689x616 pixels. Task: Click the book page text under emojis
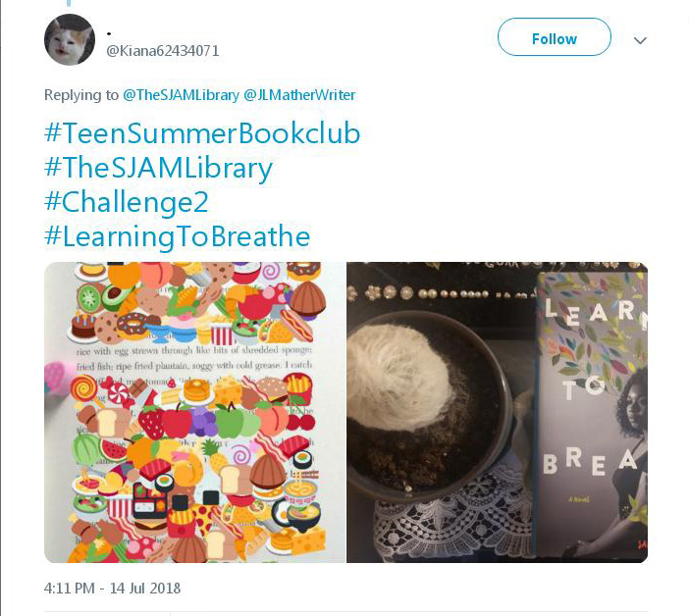[x=194, y=357]
